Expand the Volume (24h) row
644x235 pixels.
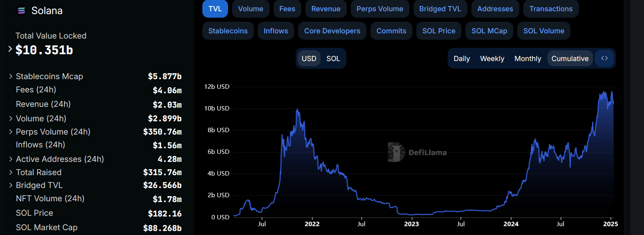point(11,119)
